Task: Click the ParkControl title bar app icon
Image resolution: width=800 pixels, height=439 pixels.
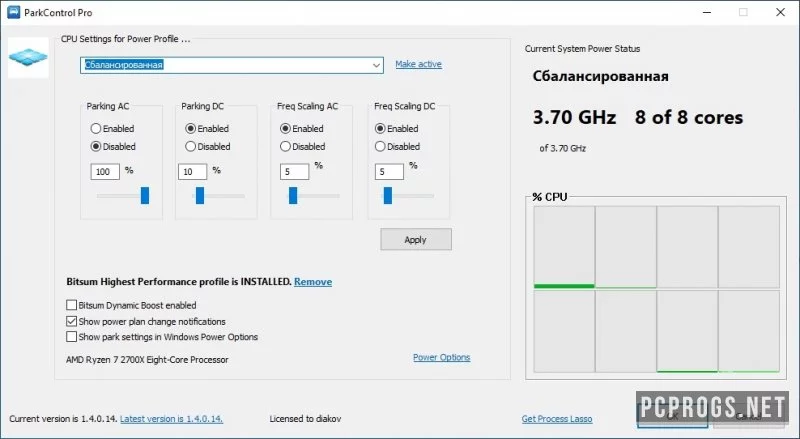Action: point(14,12)
